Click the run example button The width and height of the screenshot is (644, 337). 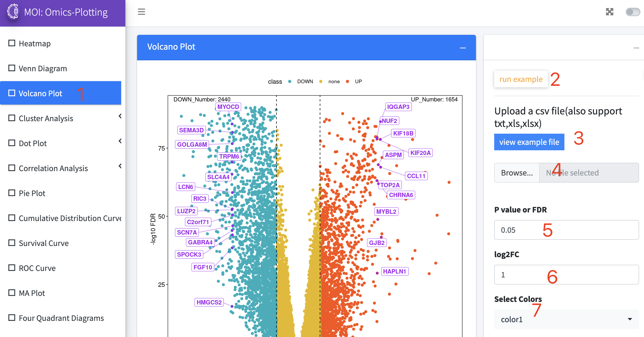coord(521,79)
